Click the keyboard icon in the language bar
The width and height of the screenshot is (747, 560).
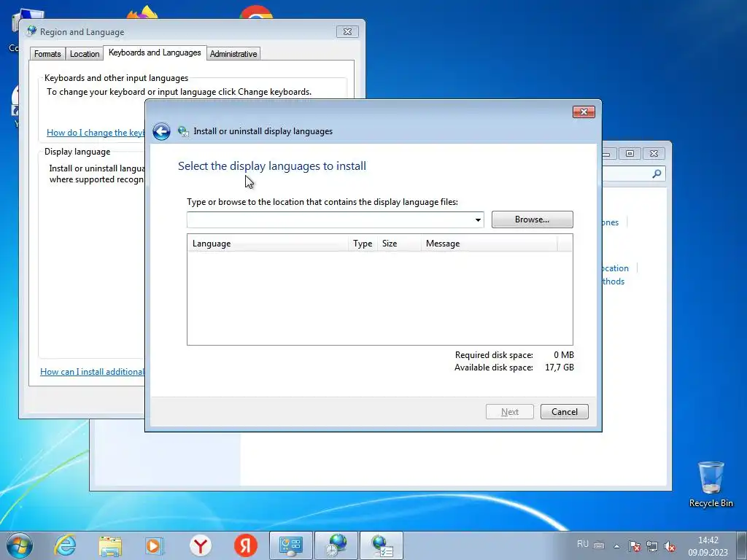click(599, 545)
